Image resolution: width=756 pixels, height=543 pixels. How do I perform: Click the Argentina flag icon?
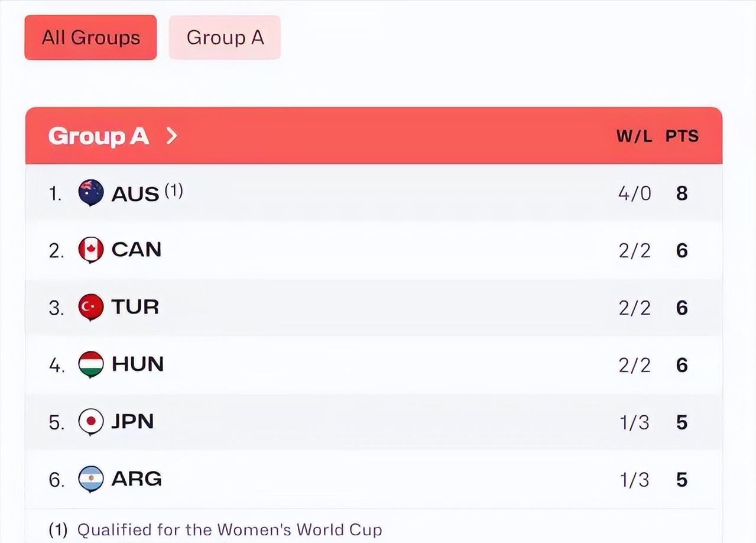(91, 479)
